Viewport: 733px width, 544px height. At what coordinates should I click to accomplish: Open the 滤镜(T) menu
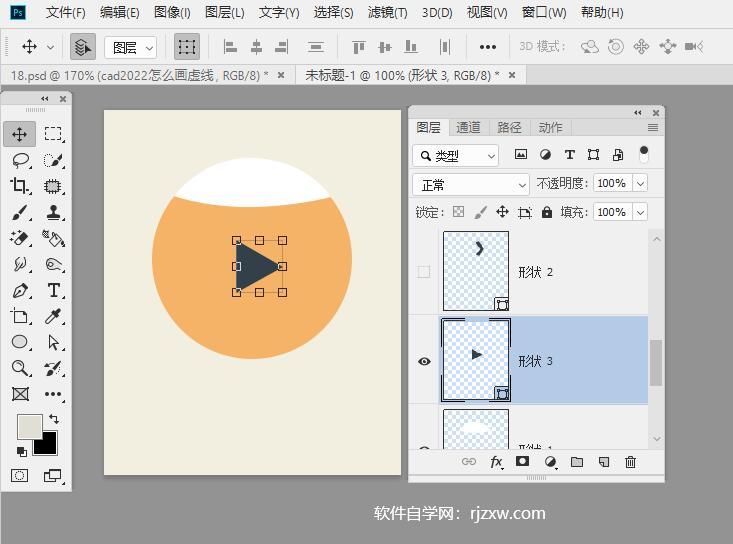pyautogui.click(x=387, y=13)
